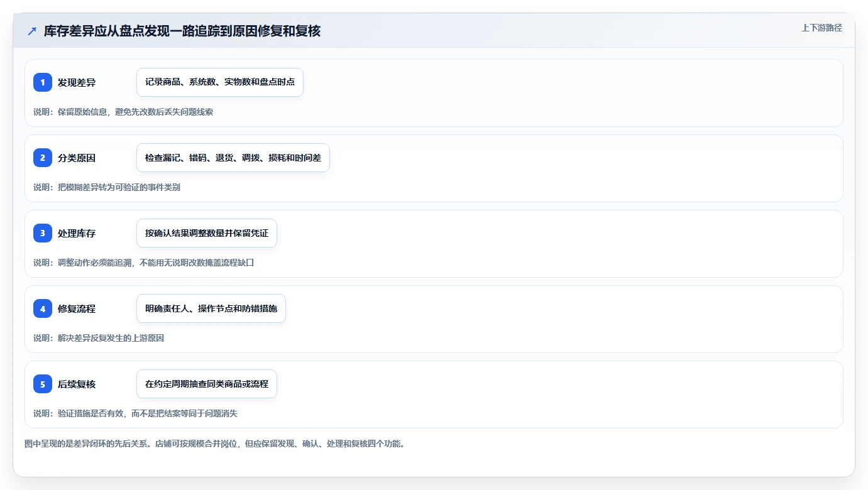Select the 处理库存 step title
Screen dimensions: 868x490
(x=77, y=233)
